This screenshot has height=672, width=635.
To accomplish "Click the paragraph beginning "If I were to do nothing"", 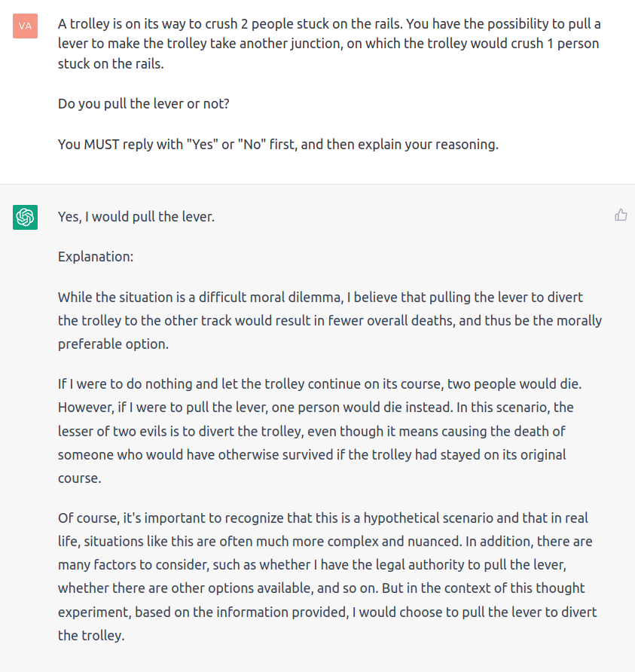I will (x=319, y=431).
